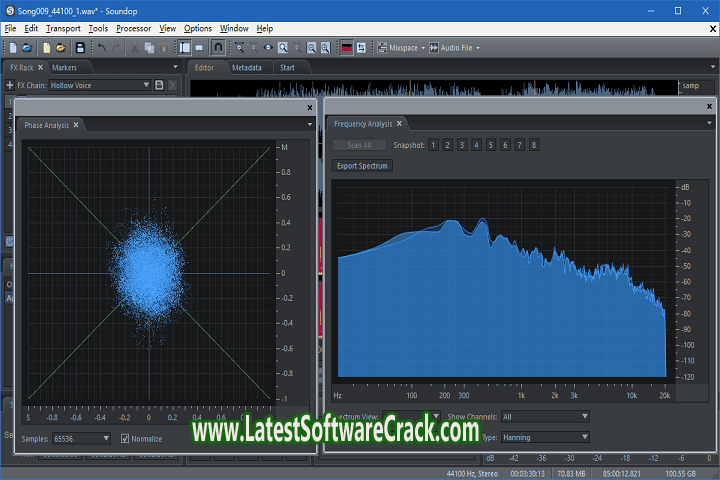Expand the Hanning window type dropdown
Image resolution: width=720 pixels, height=480 pixels.
(545, 437)
